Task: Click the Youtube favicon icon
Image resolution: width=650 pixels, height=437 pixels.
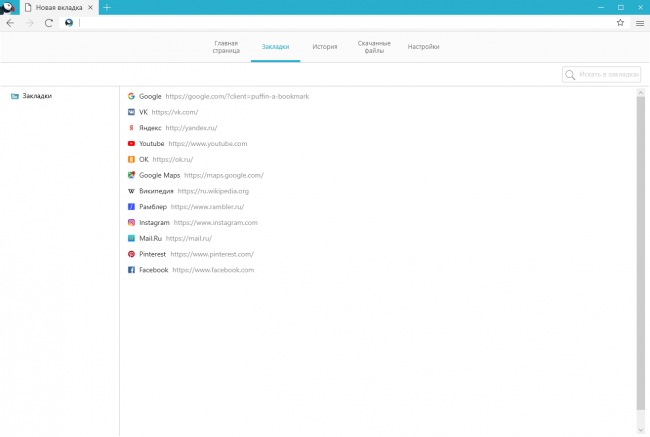Action: (131, 143)
